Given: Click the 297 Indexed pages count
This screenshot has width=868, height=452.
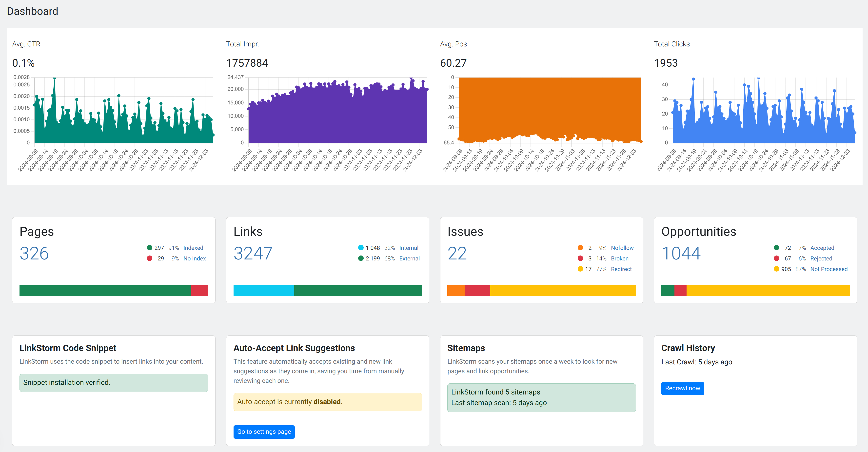Looking at the screenshot, I should pyautogui.click(x=159, y=248).
